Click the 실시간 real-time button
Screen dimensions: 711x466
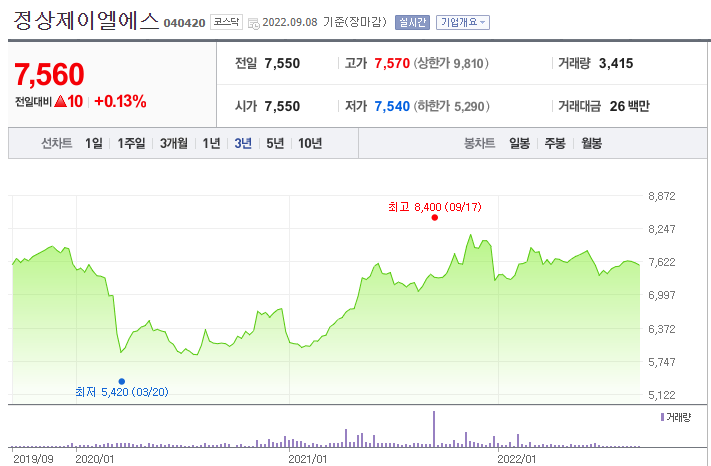point(412,22)
